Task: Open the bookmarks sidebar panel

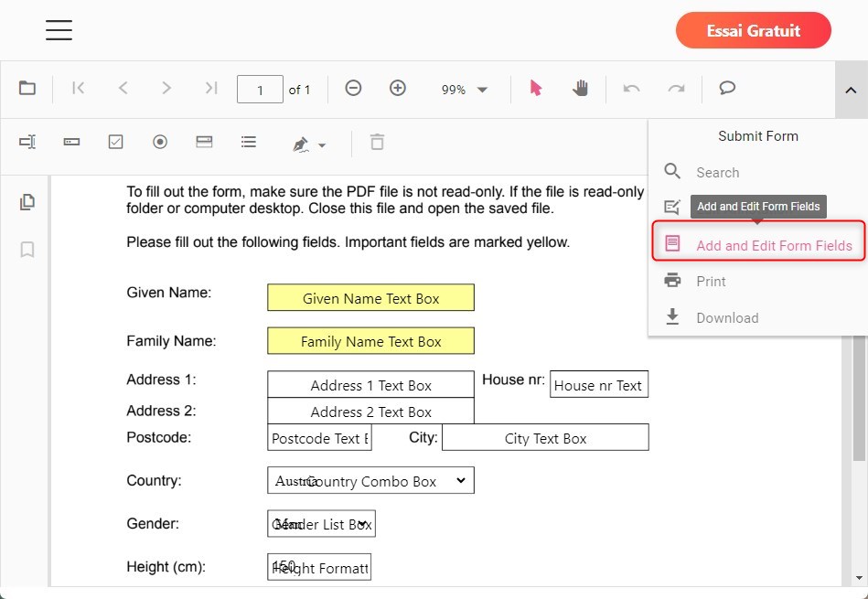Action: (27, 250)
